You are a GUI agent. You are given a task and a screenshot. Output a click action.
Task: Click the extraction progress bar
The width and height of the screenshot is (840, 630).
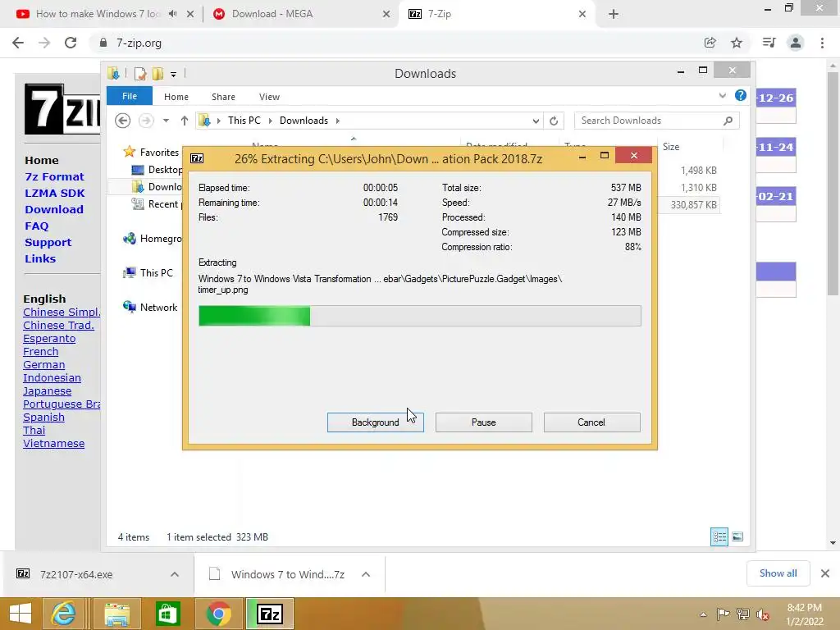pos(419,316)
